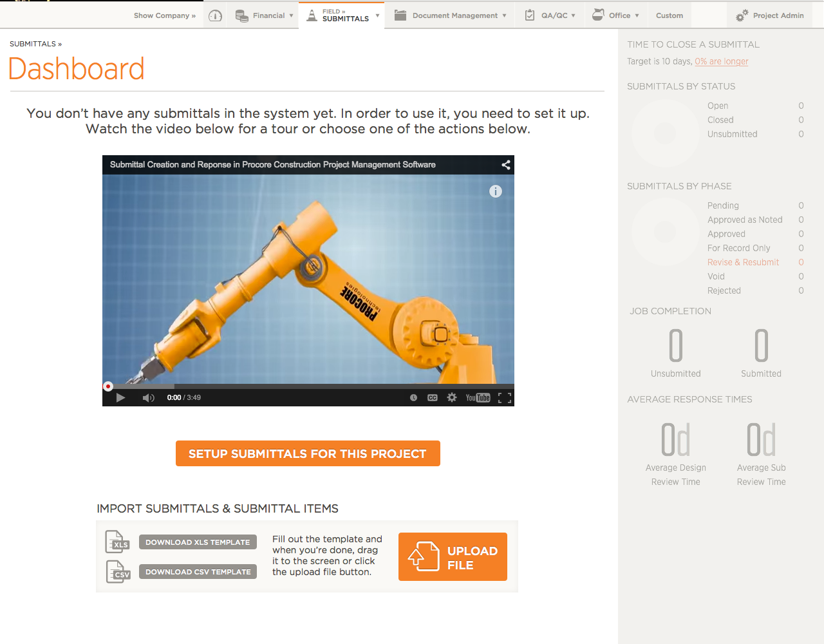Viewport: 824px width, 644px height.
Task: Select the Rejected phase row
Action: click(755, 290)
